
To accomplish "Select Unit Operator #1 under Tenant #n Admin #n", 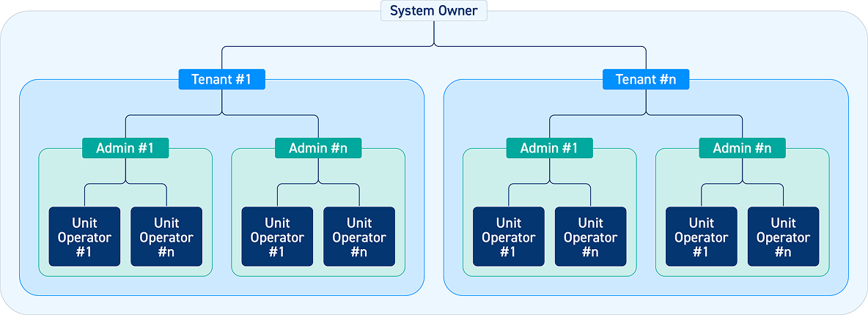I will click(702, 237).
